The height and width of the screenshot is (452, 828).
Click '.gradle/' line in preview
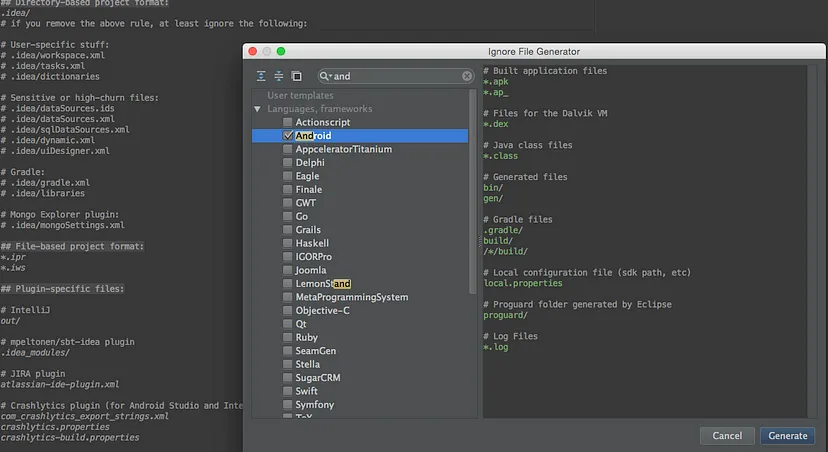pyautogui.click(x=503, y=230)
